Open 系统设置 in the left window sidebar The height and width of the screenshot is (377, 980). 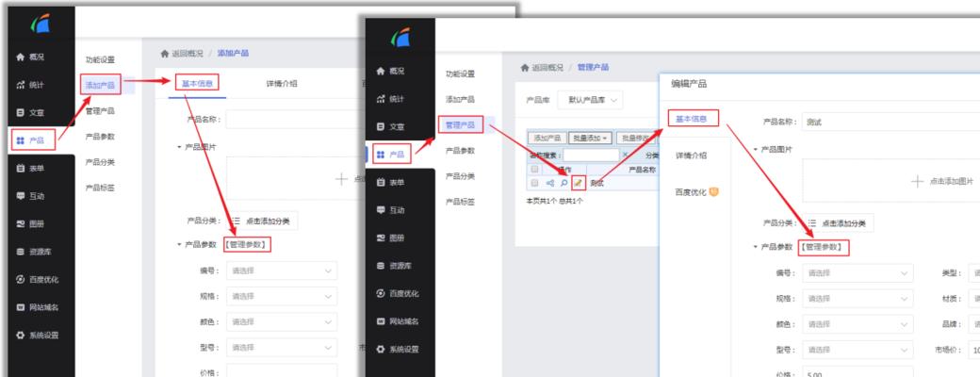tap(38, 336)
